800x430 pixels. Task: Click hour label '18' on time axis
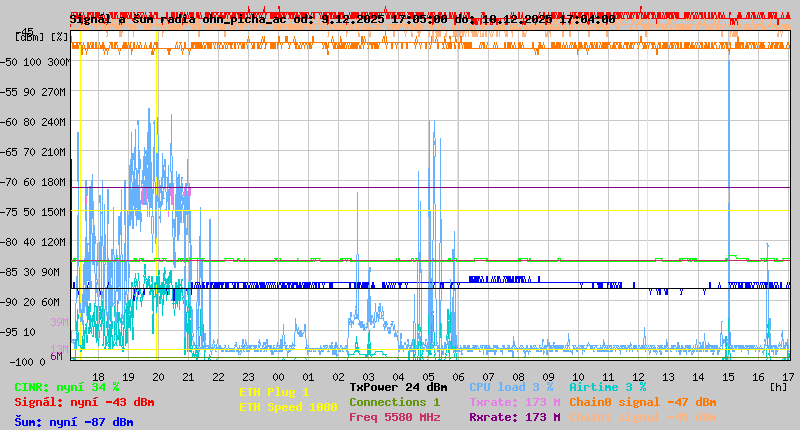point(98,377)
